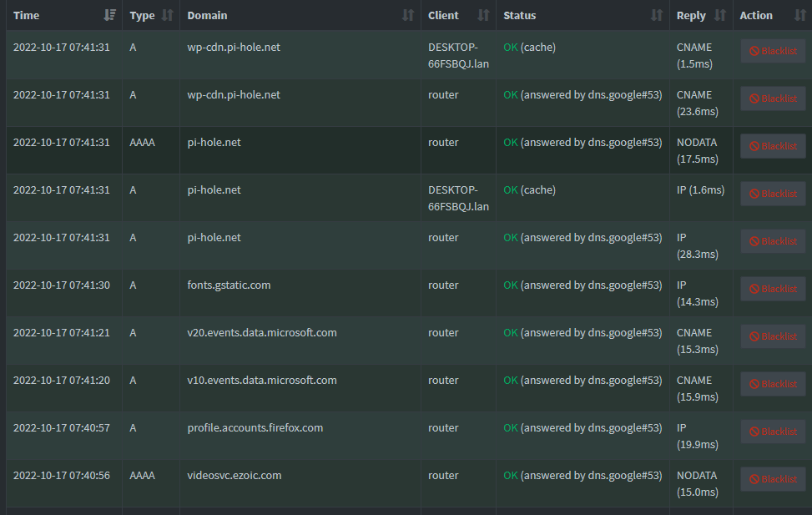Click the Action column header
Screen dimensions: 812x515
click(x=755, y=15)
